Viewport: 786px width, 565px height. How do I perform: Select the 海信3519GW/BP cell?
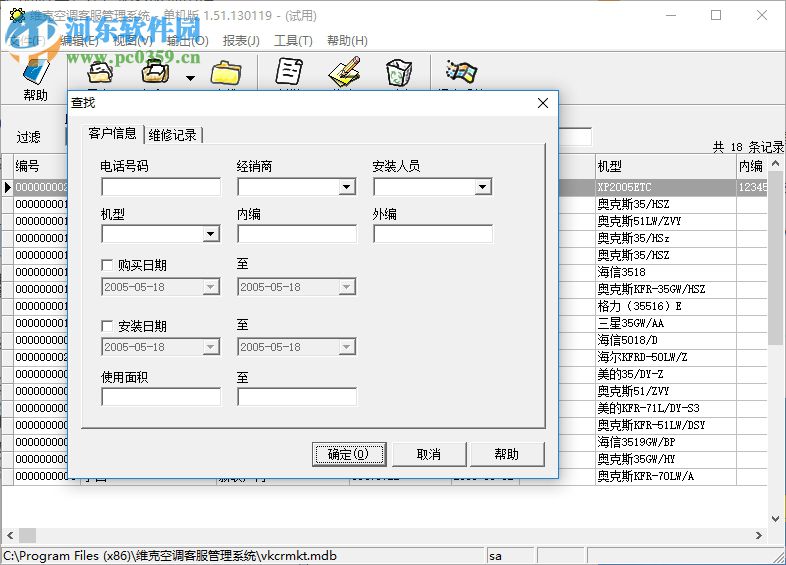[x=666, y=442]
